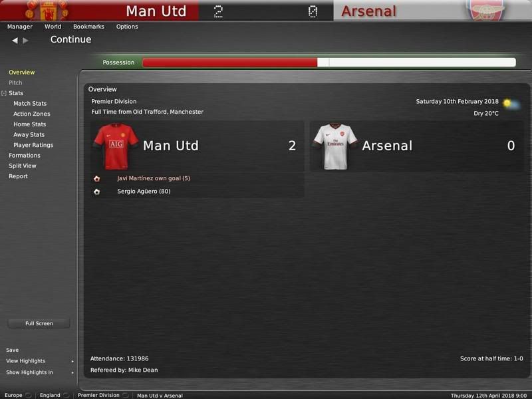Click the Europe breadcrumb in bottom bar
The width and height of the screenshot is (532, 399).
coord(13,395)
